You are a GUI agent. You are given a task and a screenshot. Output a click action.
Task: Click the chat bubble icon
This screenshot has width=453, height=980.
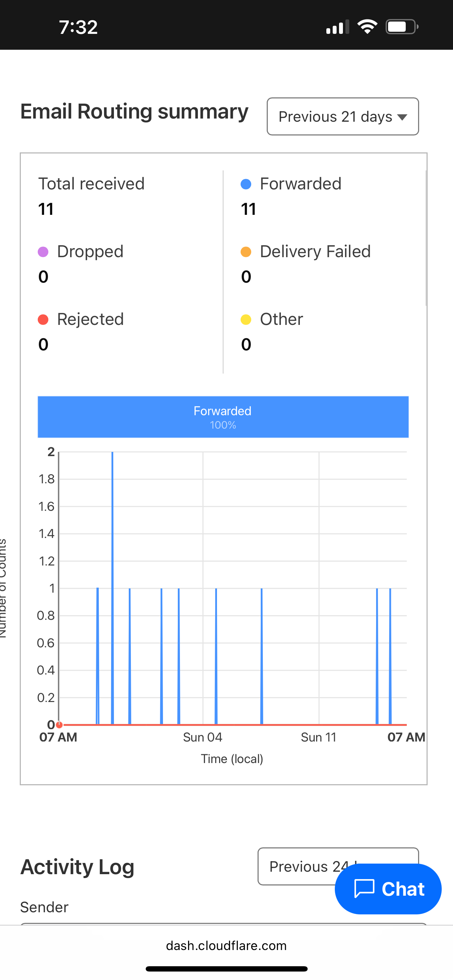364,889
